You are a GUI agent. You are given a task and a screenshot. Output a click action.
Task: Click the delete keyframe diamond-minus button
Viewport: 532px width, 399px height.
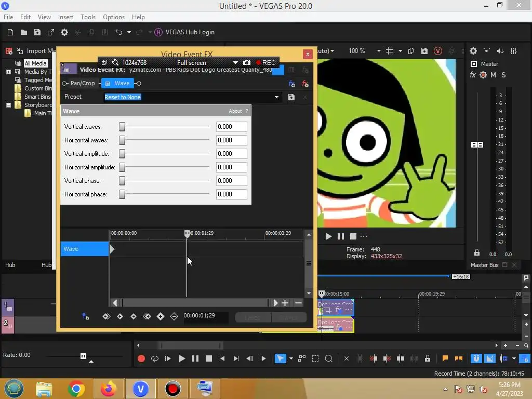174,316
